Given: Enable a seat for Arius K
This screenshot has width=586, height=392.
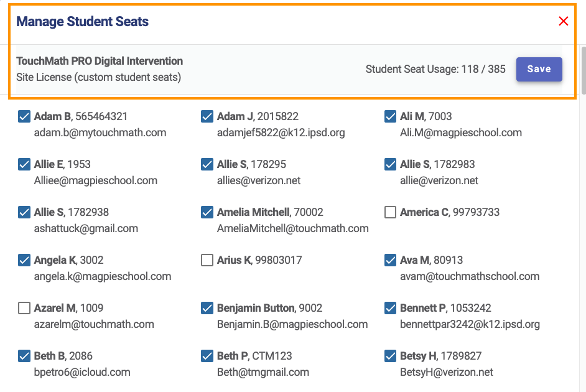Looking at the screenshot, I should [x=207, y=260].
